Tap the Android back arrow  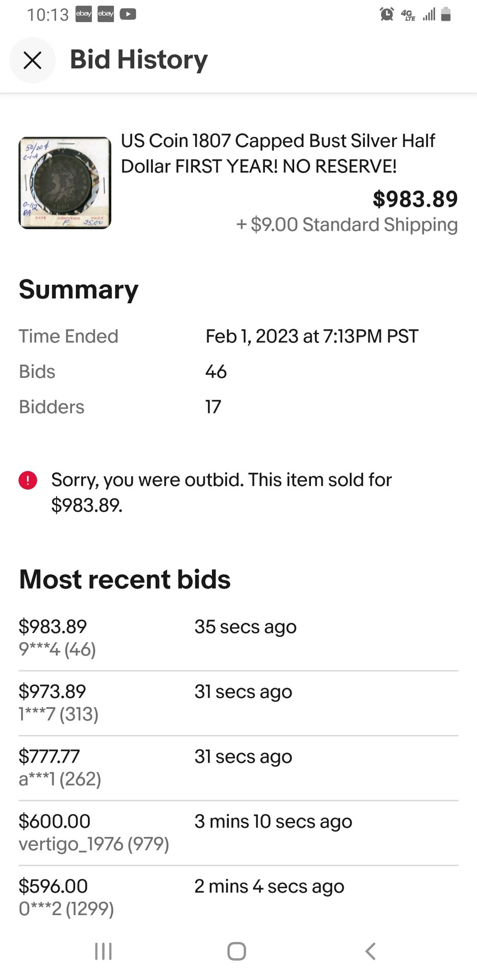coord(371,951)
